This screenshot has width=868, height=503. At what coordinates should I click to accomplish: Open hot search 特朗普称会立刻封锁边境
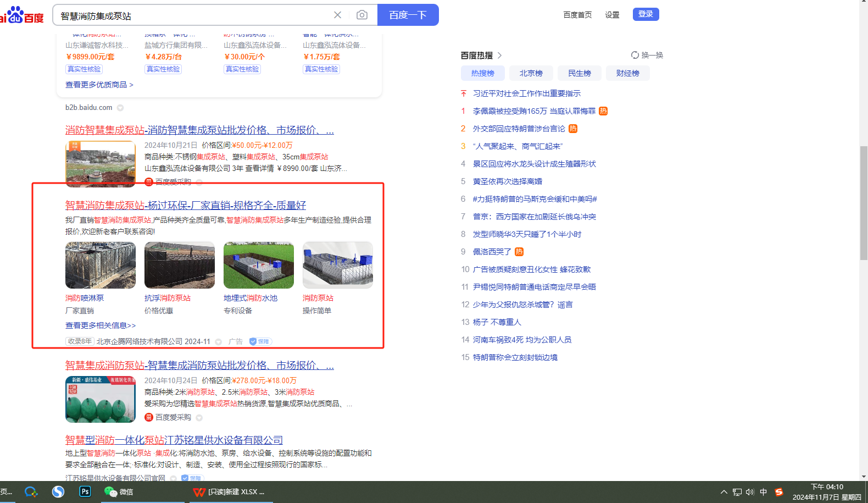[x=515, y=357]
